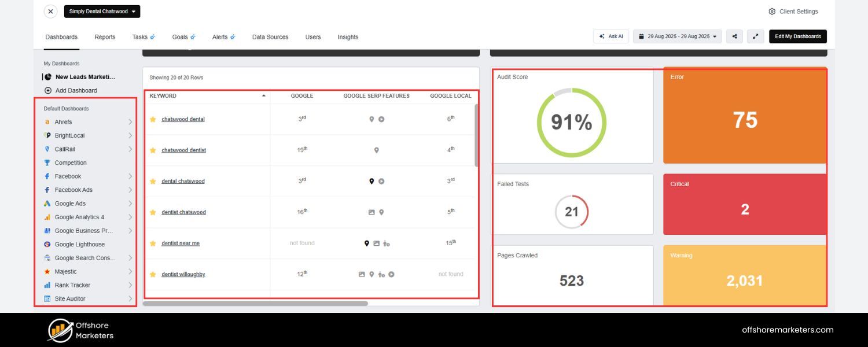Unstar the dentist near me keyword
868x347 pixels.
(x=153, y=243)
